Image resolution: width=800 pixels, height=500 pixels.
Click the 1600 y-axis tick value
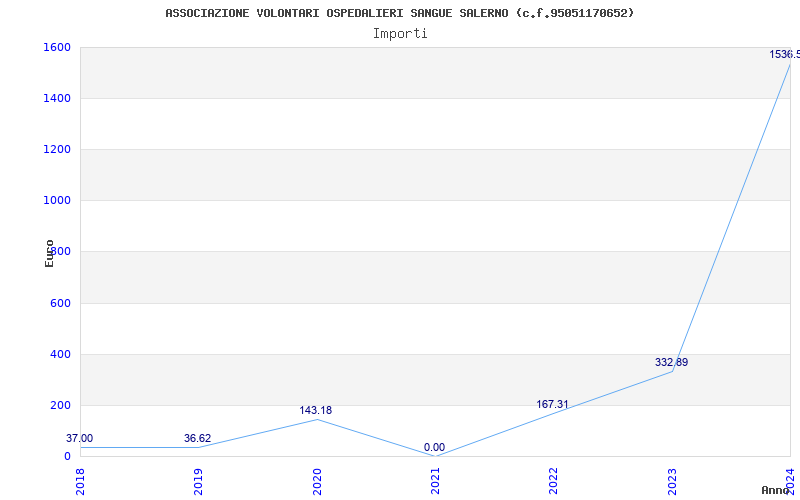[57, 47]
